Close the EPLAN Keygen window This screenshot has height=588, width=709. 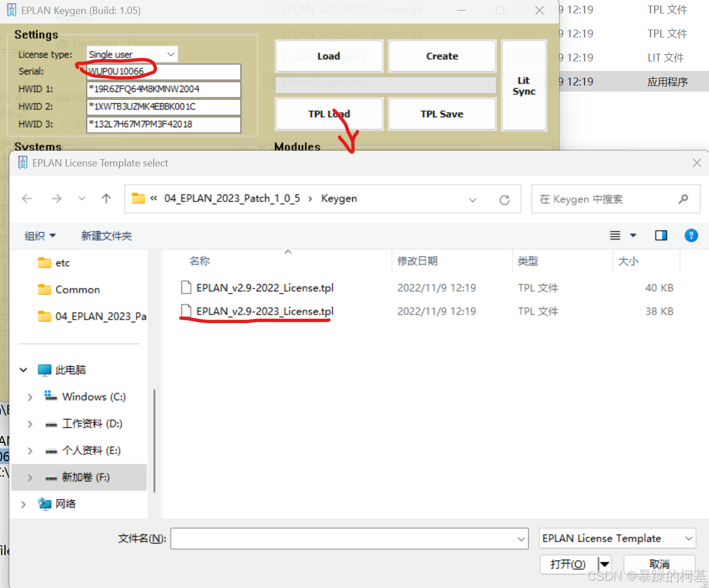click(539, 10)
